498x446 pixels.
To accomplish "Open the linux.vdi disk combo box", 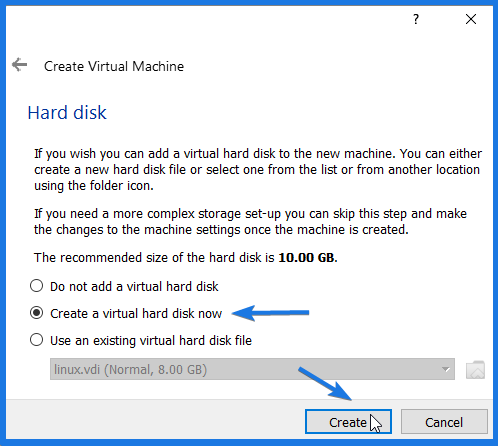I will pyautogui.click(x=252, y=369).
